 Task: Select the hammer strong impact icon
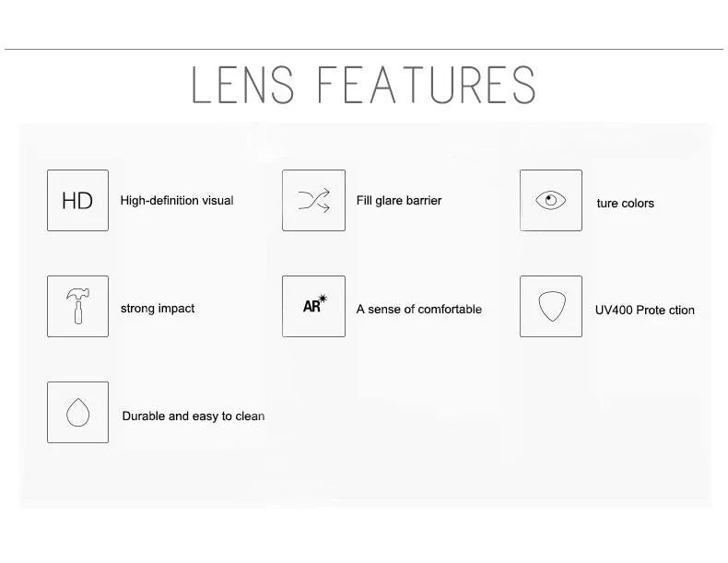77,306
